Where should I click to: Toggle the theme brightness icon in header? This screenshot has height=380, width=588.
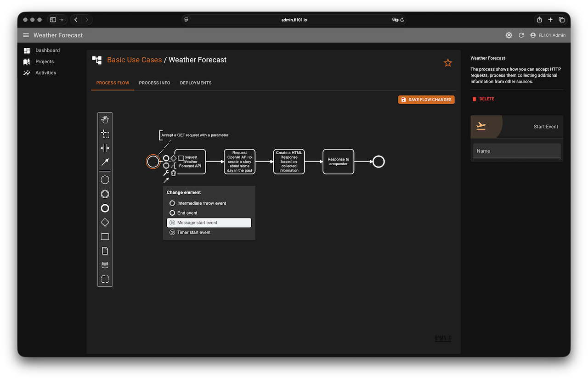coord(509,35)
